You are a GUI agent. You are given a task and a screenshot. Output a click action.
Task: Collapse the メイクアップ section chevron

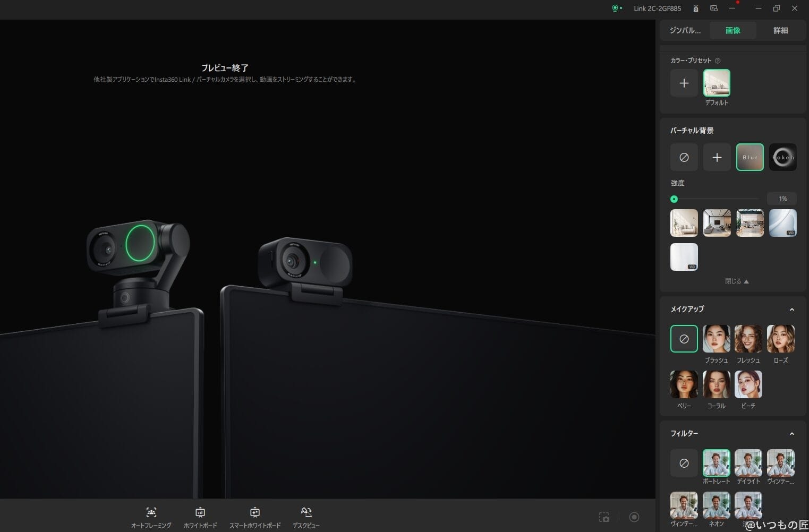coord(792,310)
